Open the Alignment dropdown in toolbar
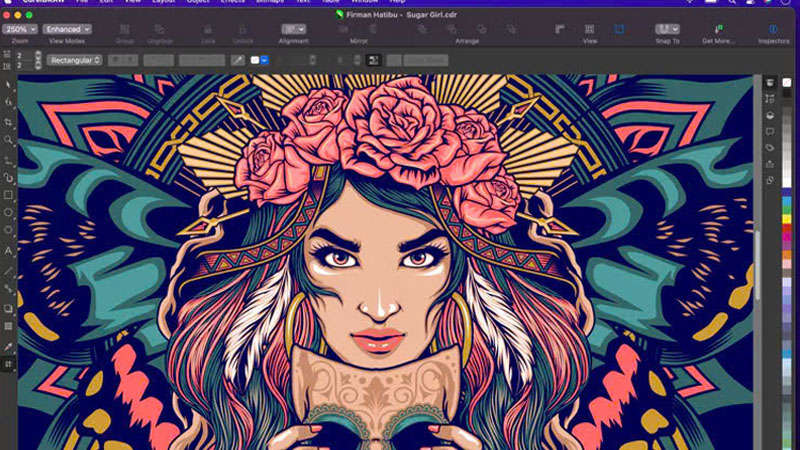 (293, 30)
